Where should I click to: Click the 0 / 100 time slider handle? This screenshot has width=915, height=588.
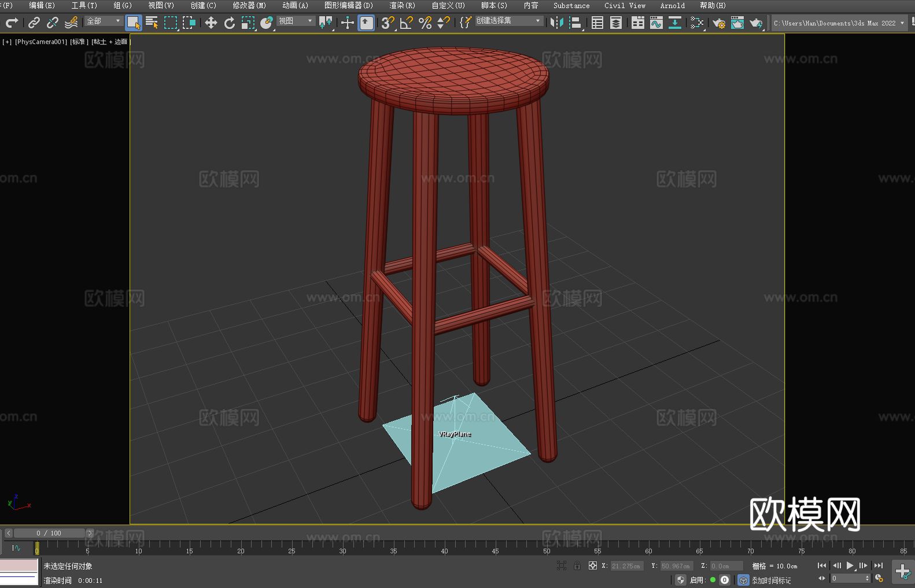49,533
